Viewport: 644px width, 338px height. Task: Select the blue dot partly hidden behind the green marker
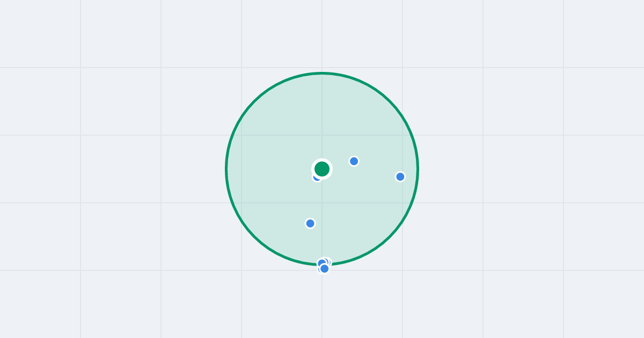pos(317,177)
